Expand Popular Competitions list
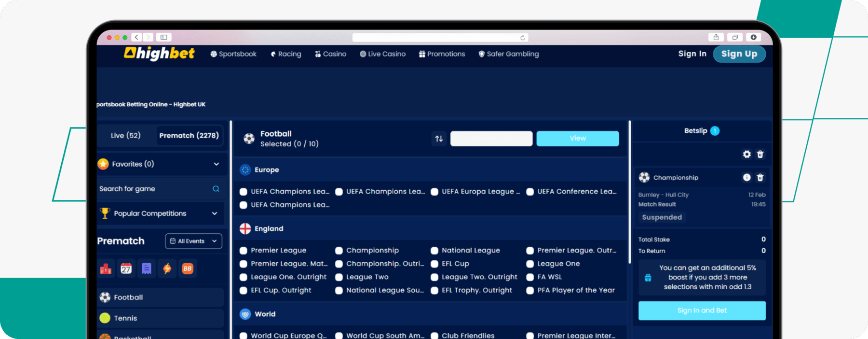This screenshot has height=339, width=868. click(x=215, y=213)
